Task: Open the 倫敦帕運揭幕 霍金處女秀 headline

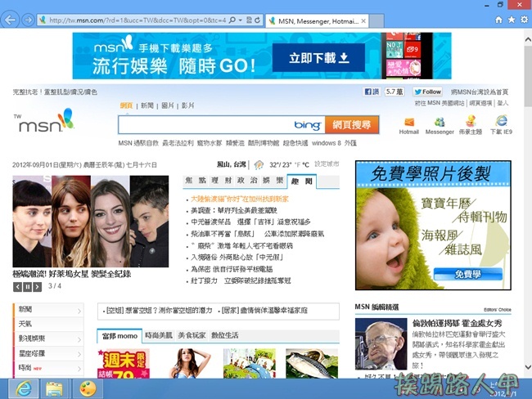Action: click(x=457, y=323)
